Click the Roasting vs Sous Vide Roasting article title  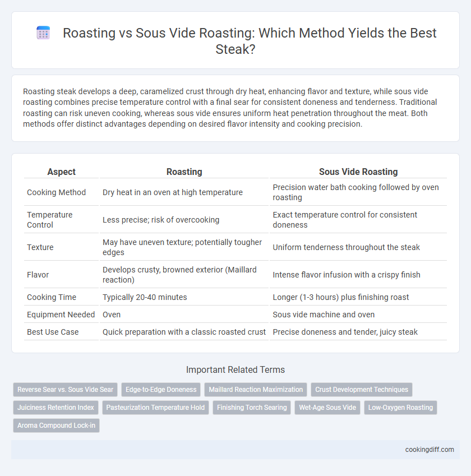250,41
